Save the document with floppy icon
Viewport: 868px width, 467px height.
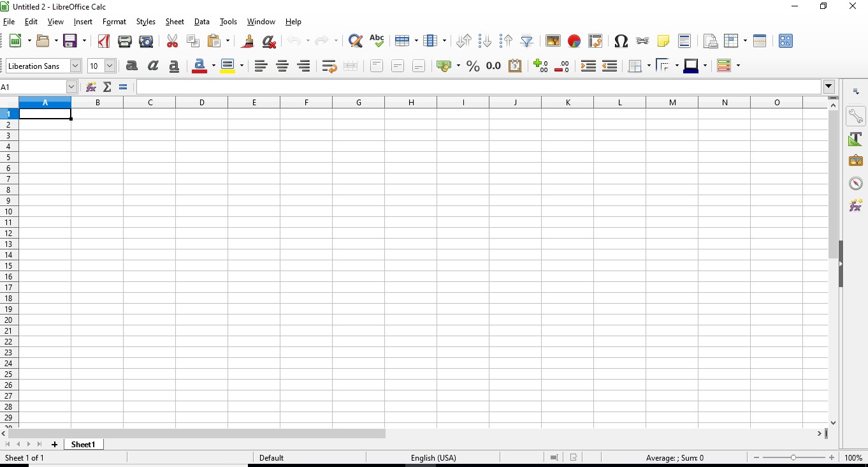tap(70, 41)
